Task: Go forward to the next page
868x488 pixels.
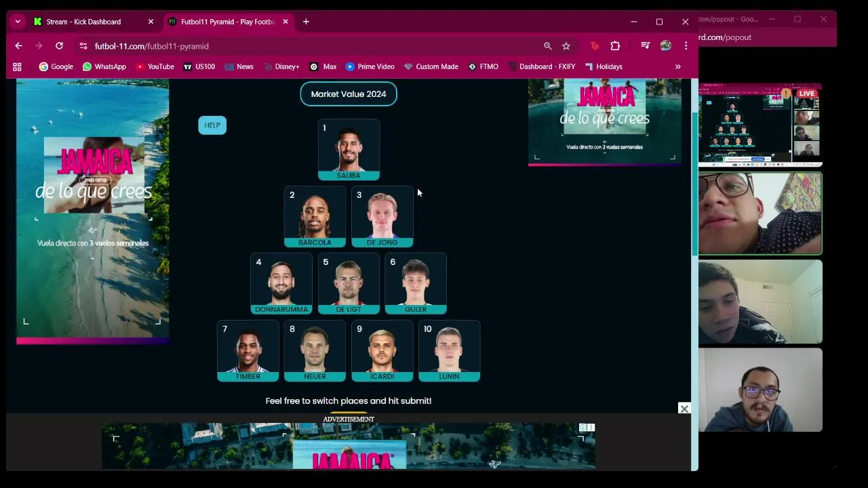Action: pos(39,46)
